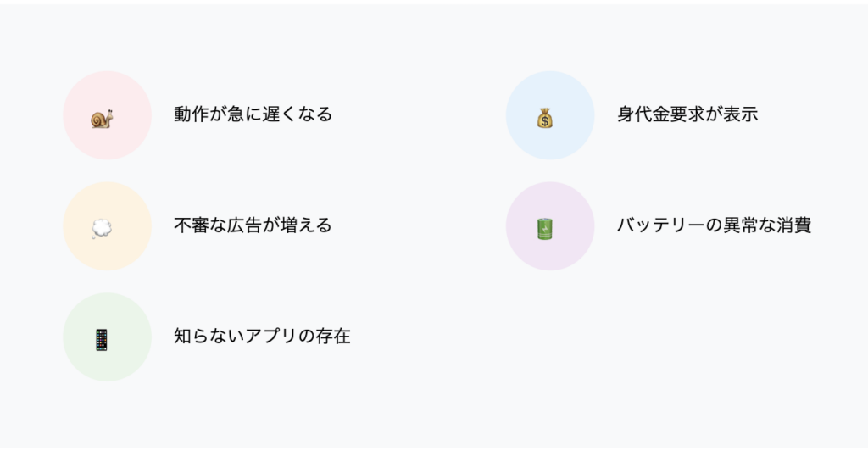Click the money bag emoji icon
The width and height of the screenshot is (868, 462).
[x=545, y=118]
